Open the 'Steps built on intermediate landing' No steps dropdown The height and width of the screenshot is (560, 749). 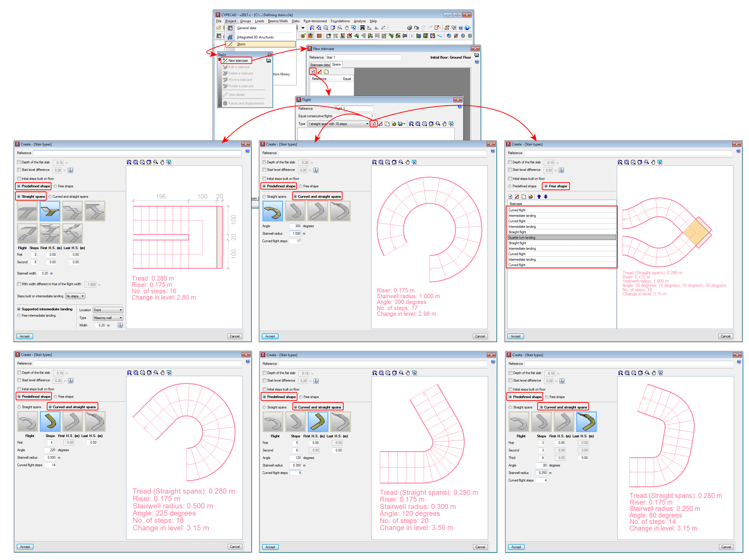click(x=75, y=296)
